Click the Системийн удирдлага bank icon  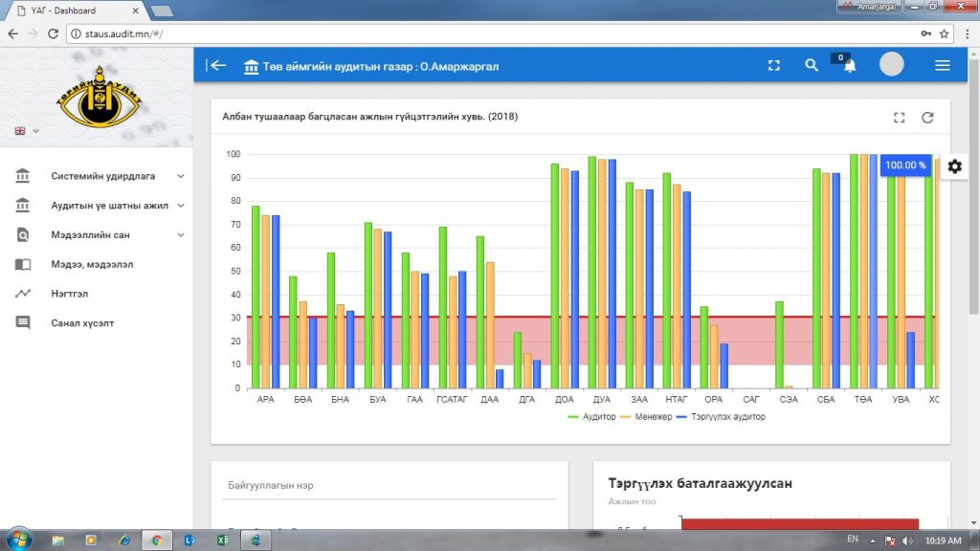coord(23,176)
